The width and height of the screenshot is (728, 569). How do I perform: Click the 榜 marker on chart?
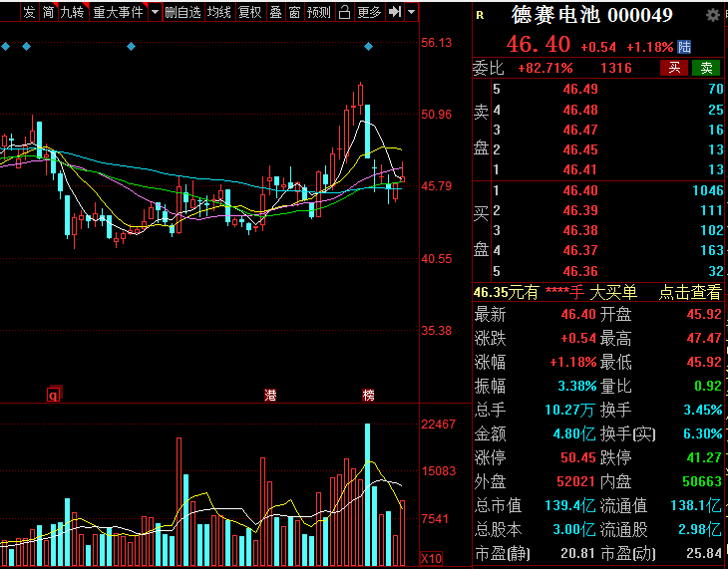[x=368, y=396]
